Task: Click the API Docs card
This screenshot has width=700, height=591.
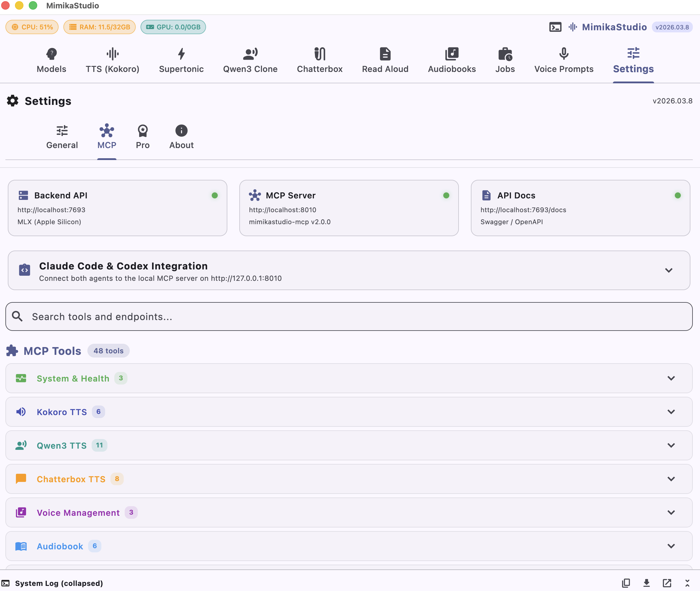Action: pyautogui.click(x=580, y=208)
